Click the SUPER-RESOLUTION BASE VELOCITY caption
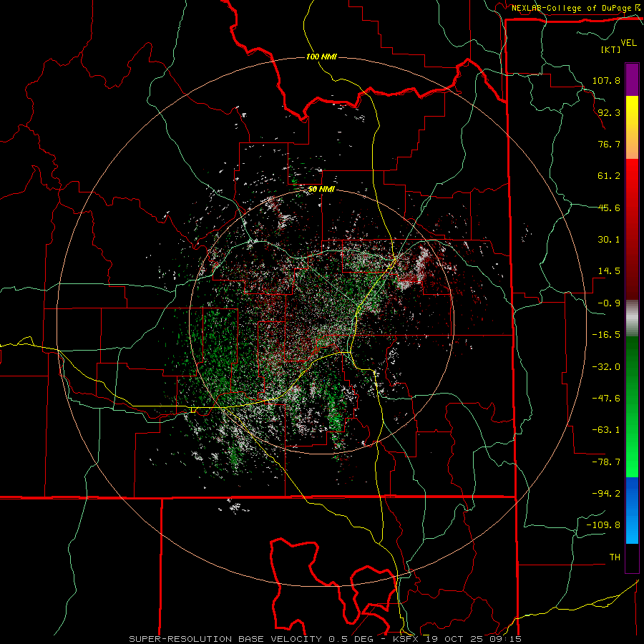The image size is (644, 644). [x=225, y=639]
